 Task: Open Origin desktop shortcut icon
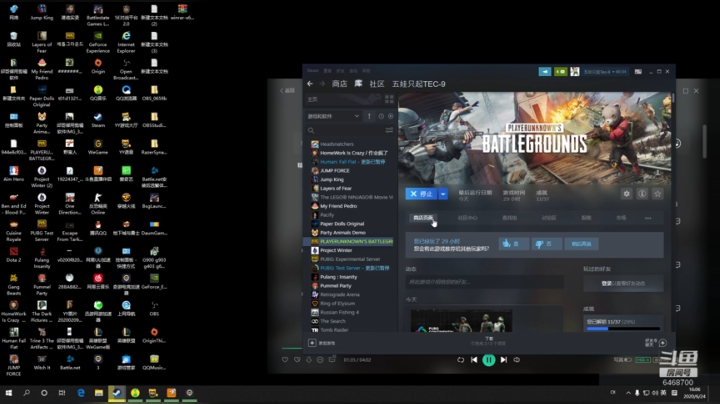point(98,66)
